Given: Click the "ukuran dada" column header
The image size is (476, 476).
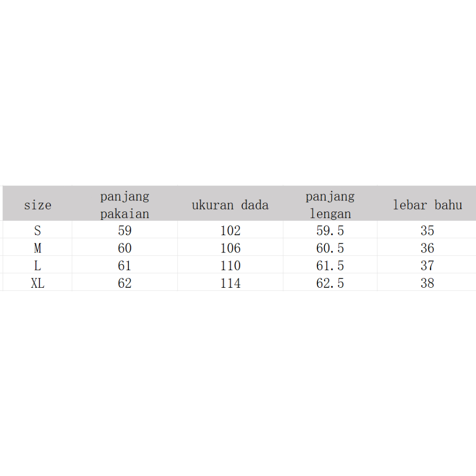Looking at the screenshot, I should [230, 205].
